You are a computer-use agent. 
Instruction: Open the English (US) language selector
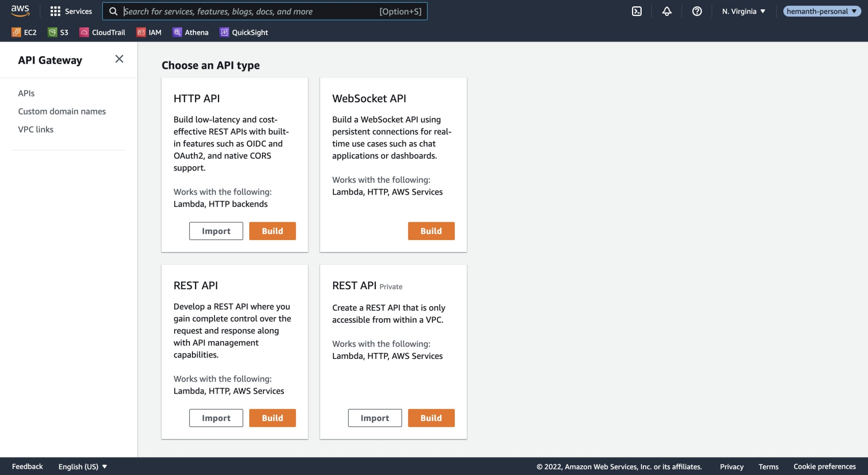pos(82,466)
